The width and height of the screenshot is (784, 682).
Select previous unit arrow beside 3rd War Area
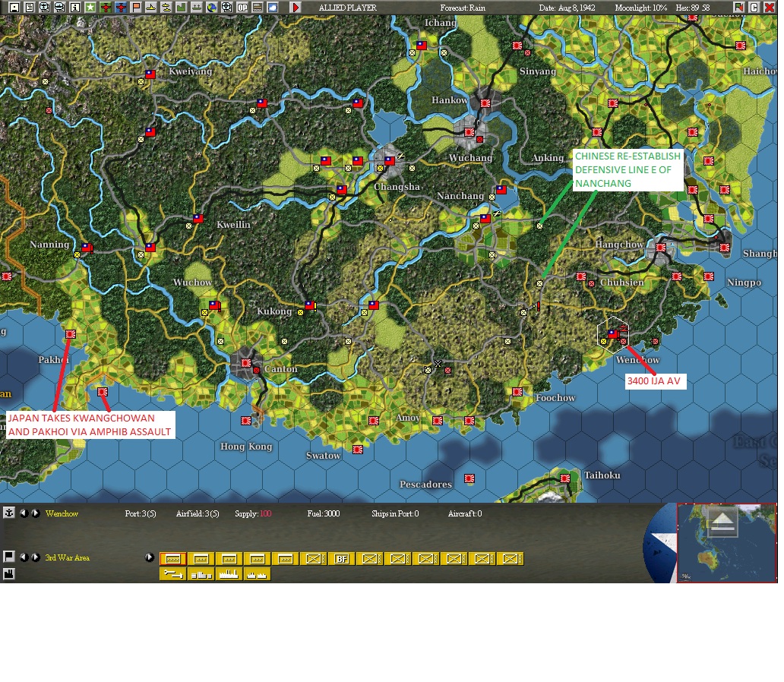(x=24, y=557)
